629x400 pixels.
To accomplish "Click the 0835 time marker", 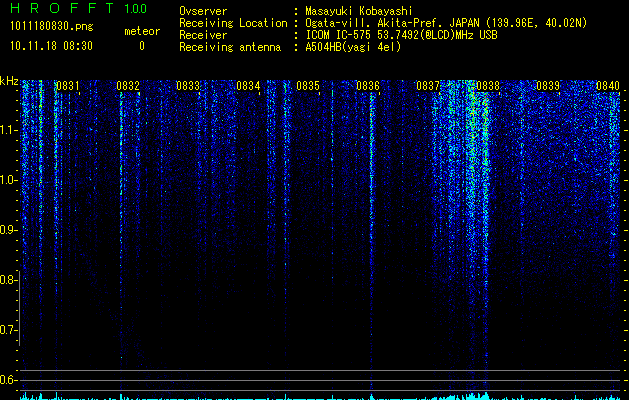I will coord(308,86).
